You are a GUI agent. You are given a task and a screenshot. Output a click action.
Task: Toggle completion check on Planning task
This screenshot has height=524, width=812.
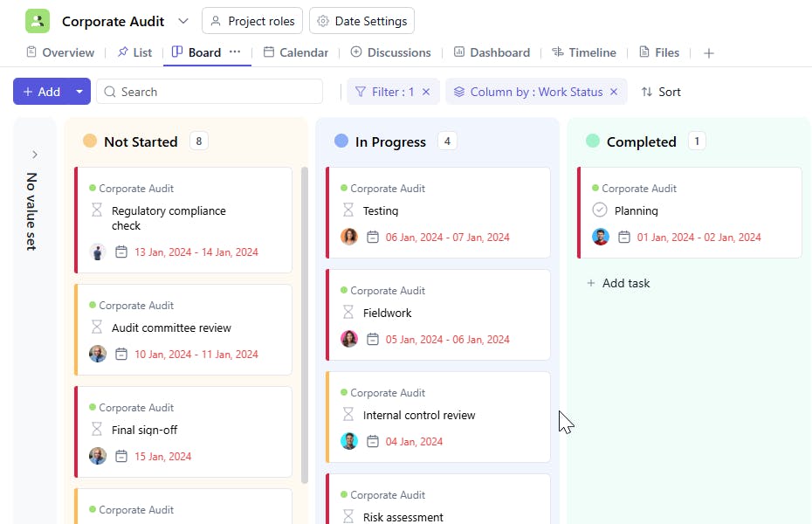click(x=600, y=210)
